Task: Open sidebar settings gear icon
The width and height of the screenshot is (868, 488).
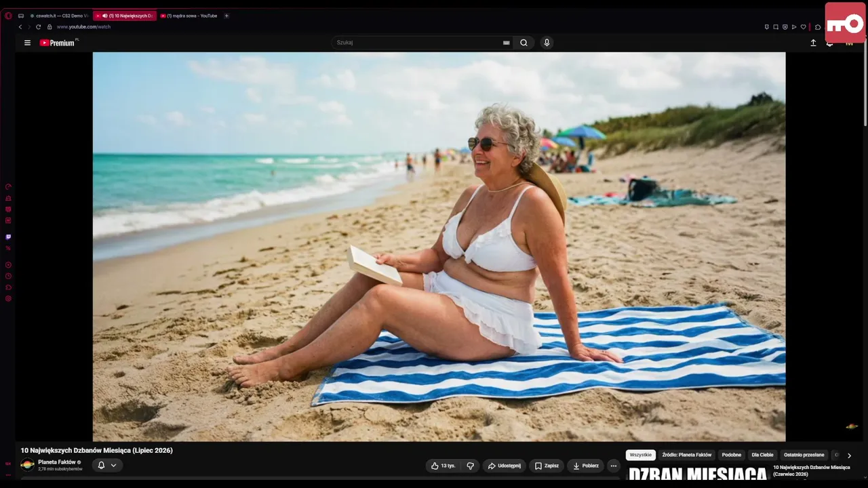Action: [8, 298]
